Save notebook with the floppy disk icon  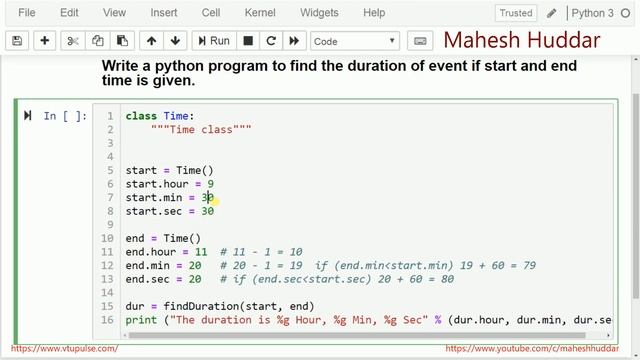[17, 41]
